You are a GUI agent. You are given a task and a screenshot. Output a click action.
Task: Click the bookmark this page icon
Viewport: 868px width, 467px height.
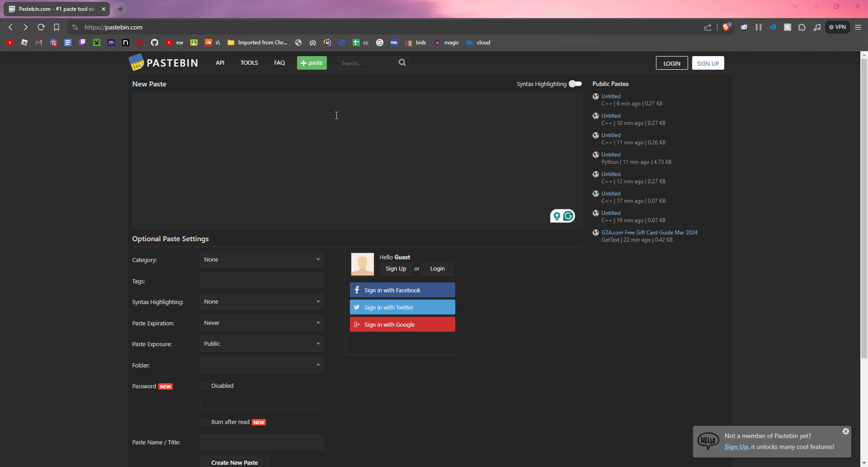57,27
